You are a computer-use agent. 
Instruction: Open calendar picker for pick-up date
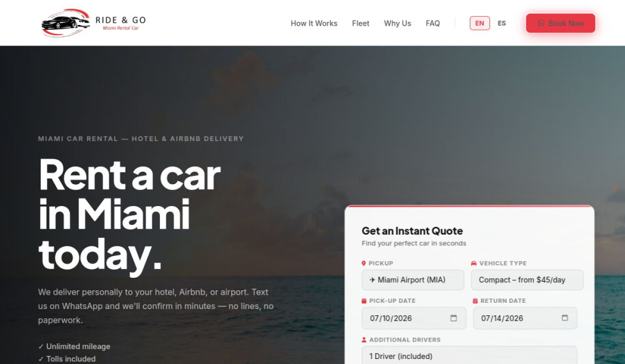point(454,318)
